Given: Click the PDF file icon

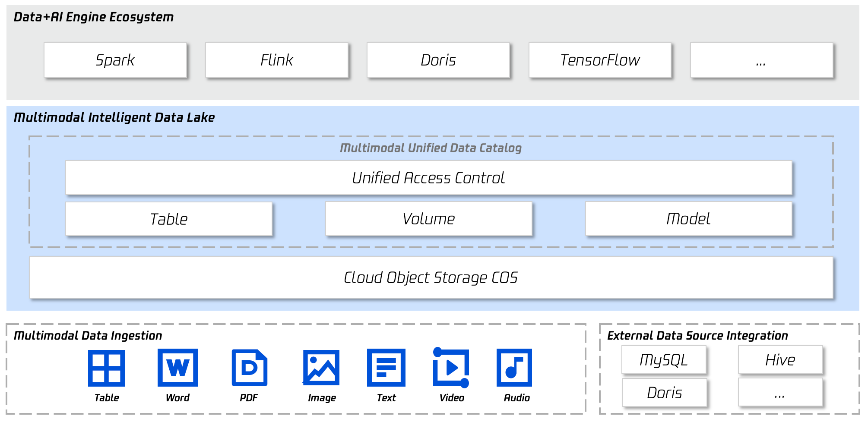Looking at the screenshot, I should pyautogui.click(x=250, y=368).
